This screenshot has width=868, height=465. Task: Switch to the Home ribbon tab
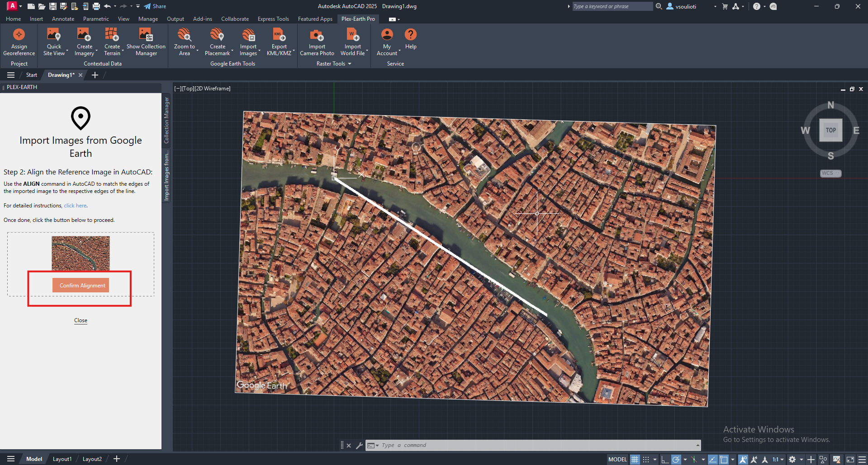(x=13, y=19)
